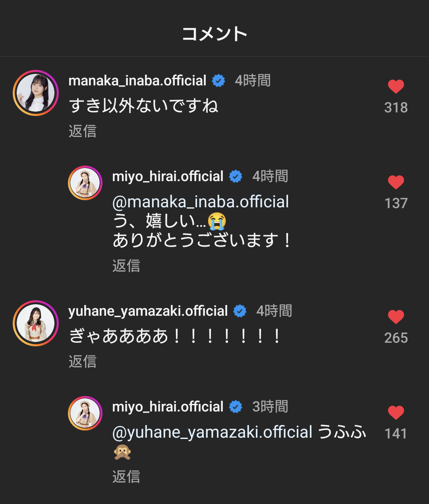429x504 pixels.
Task: Click 返信 under すき以外ないですね comment
Action: (x=83, y=131)
